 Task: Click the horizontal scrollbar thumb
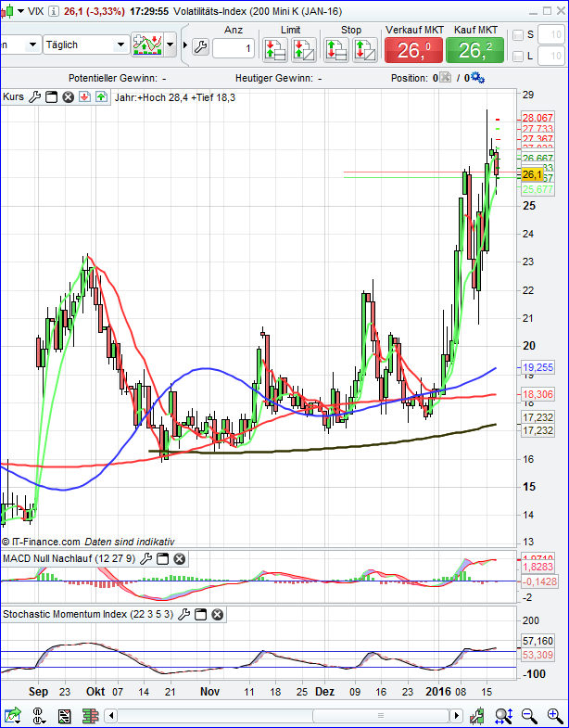point(381,715)
